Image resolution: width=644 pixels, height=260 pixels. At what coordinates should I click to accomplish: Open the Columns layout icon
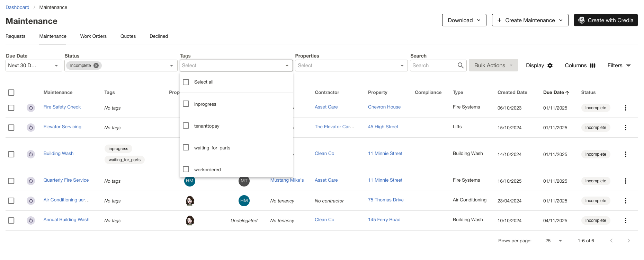point(592,66)
